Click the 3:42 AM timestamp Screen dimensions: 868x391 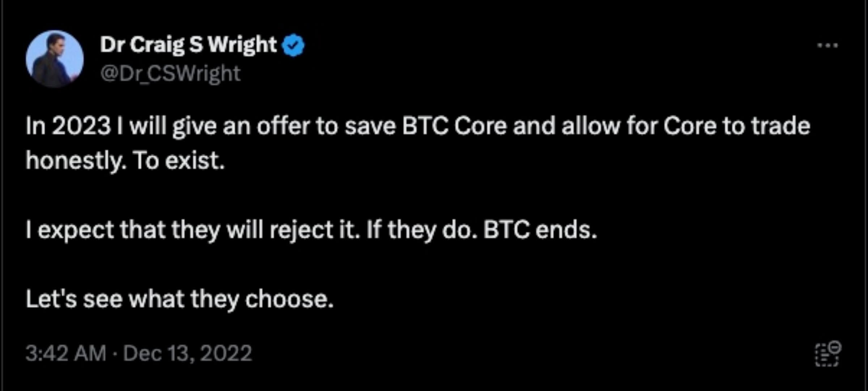pyautogui.click(x=66, y=353)
